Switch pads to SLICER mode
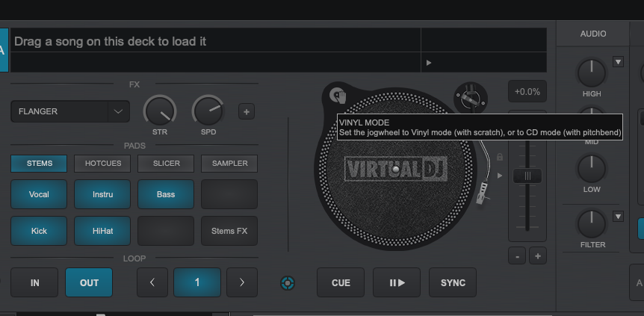 tap(166, 163)
